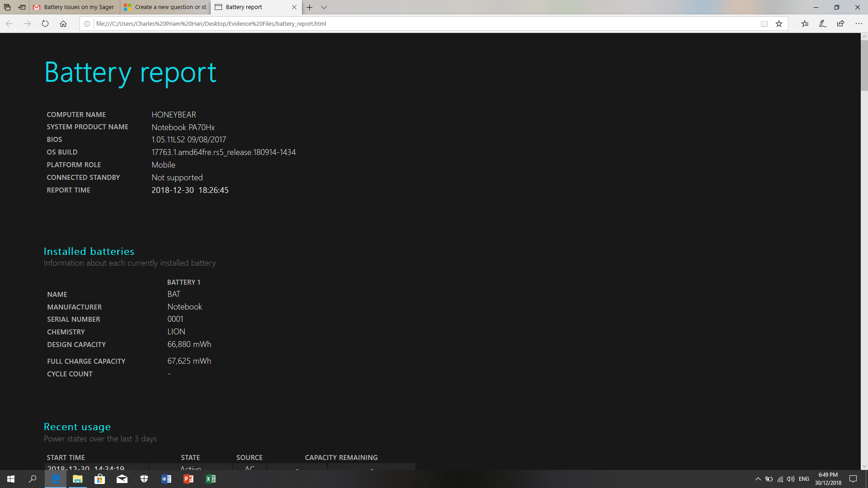Click the Back navigation arrow

[x=9, y=24]
